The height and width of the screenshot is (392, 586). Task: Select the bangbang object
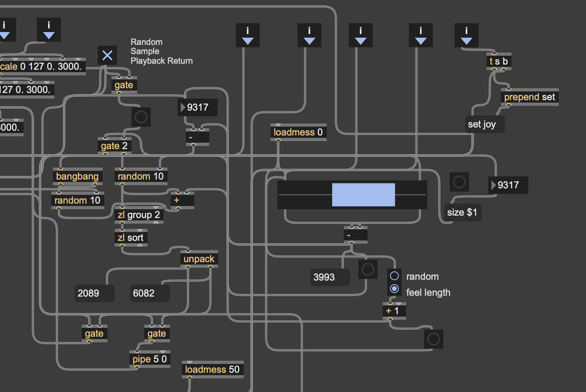78,176
